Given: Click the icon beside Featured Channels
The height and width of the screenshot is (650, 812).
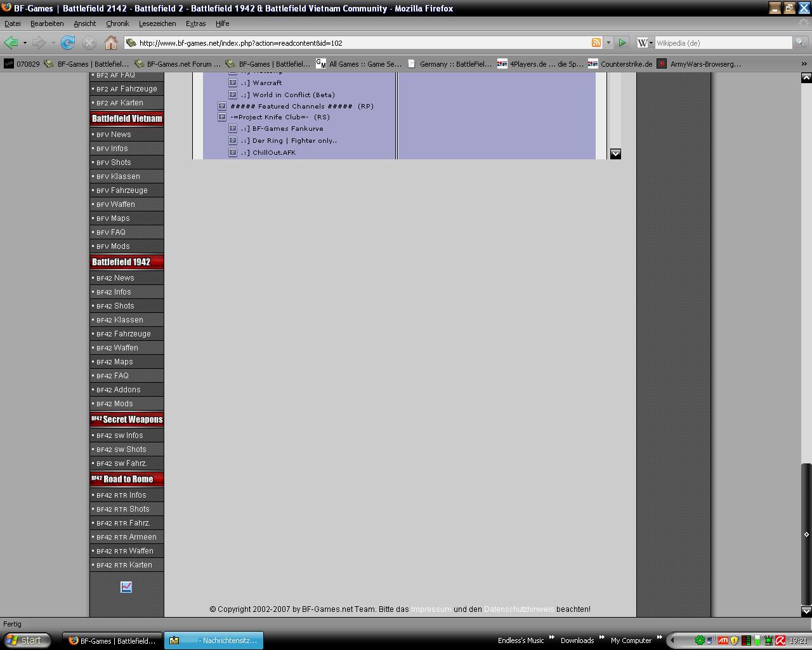Looking at the screenshot, I should [x=222, y=106].
